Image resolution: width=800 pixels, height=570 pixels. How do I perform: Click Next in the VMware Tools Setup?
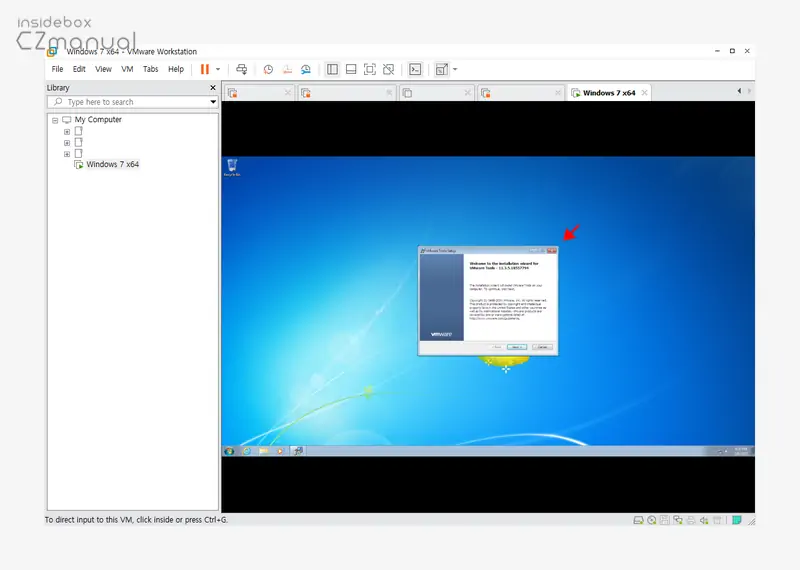tap(517, 347)
